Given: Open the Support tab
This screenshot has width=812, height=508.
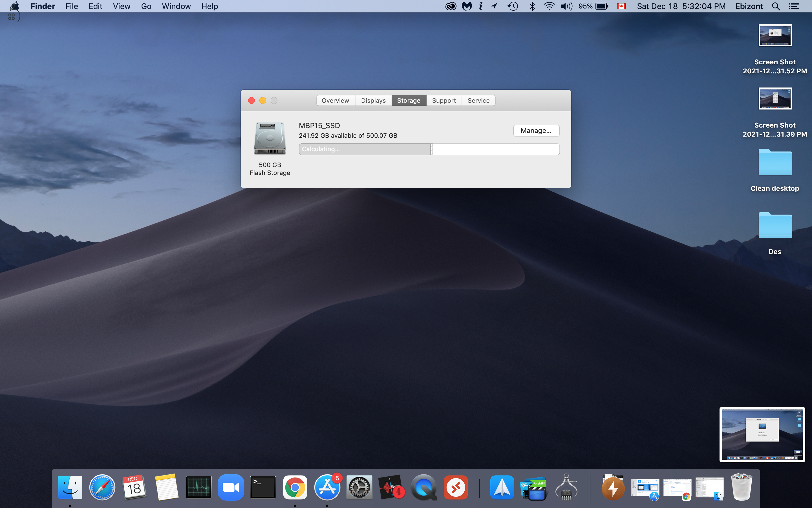Looking at the screenshot, I should [444, 100].
